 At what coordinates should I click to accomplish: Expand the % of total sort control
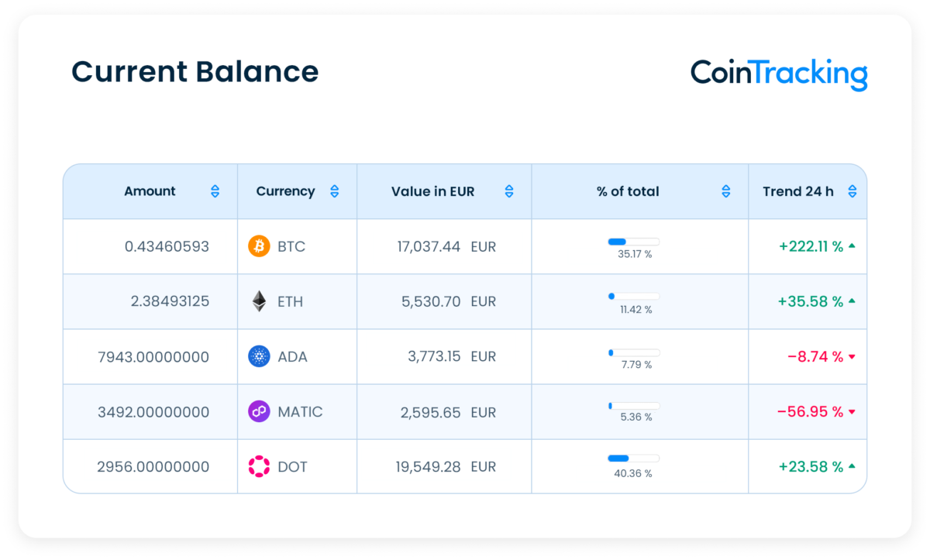coord(726,191)
